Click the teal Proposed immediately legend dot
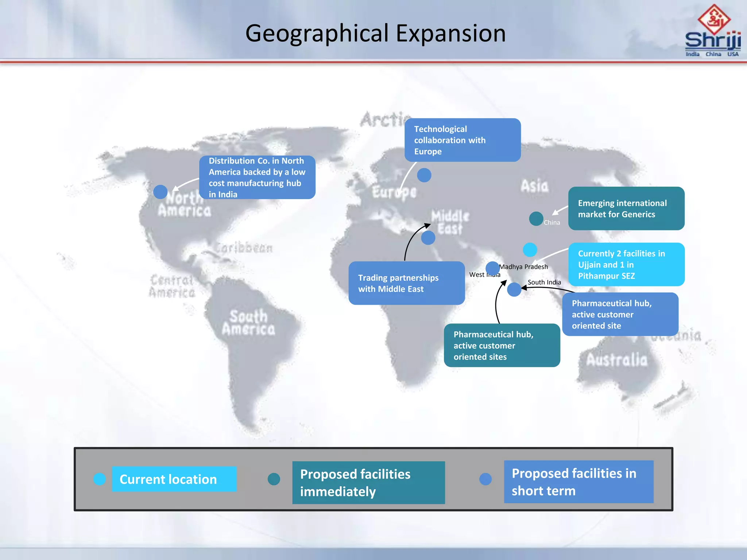Viewport: 747px width, 560px height. click(x=274, y=479)
